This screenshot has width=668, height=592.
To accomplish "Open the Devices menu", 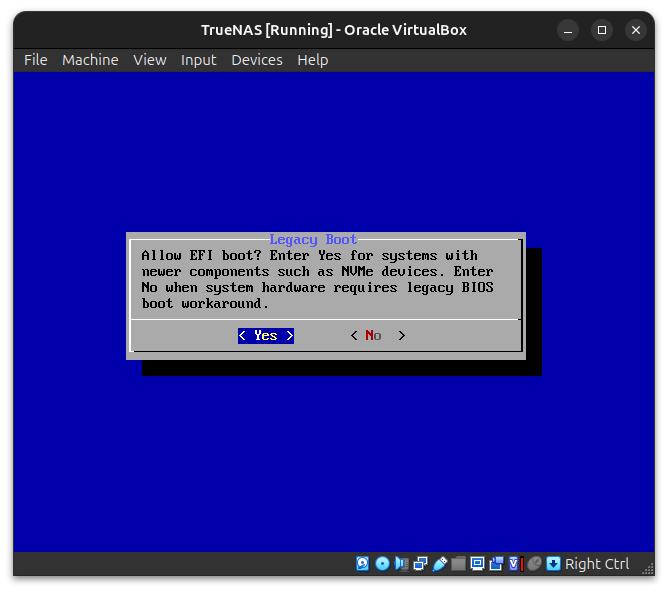I will [x=256, y=60].
